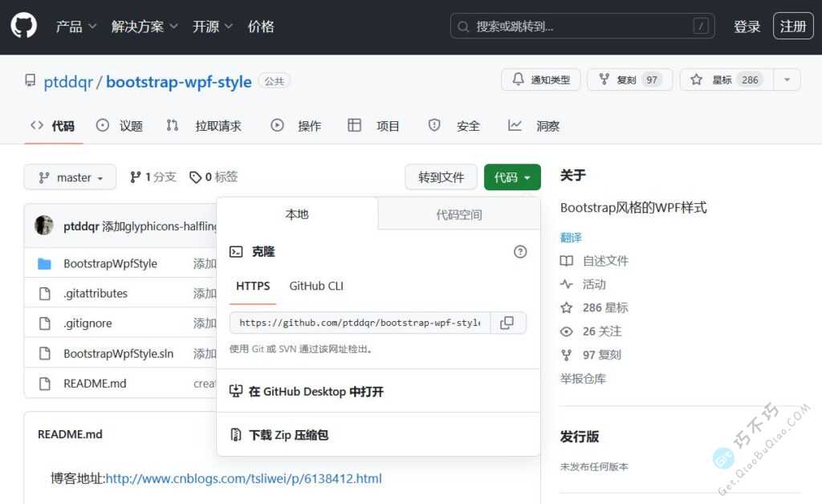Image resolution: width=822 pixels, height=504 pixels.
Task: Open the cnblogs.com blog address link
Action: [x=244, y=478]
